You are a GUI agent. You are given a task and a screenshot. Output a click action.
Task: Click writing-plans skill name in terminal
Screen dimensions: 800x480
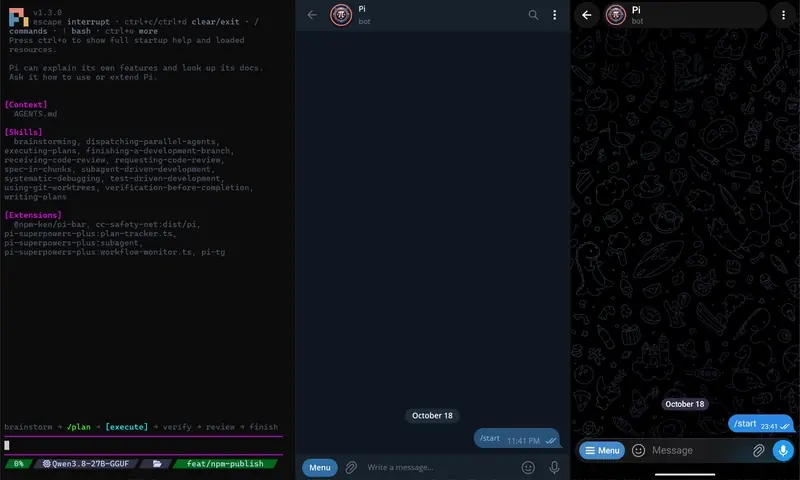pos(35,197)
